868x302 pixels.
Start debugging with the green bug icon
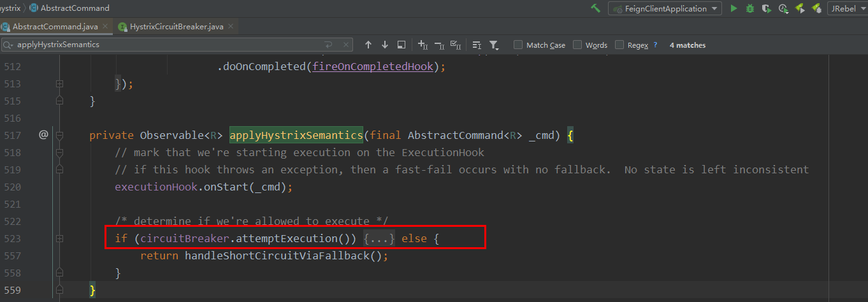tap(750, 8)
